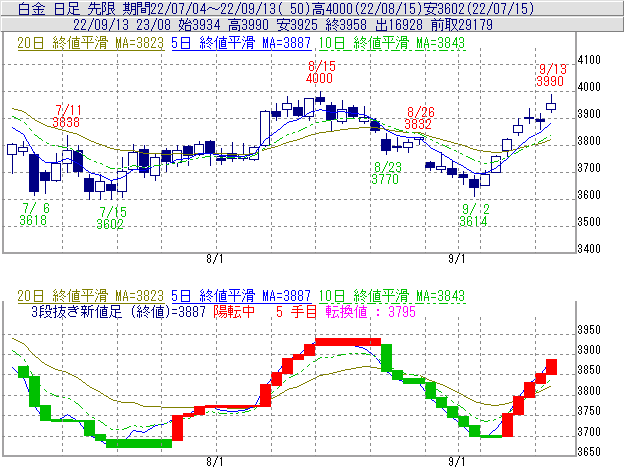Screen dimensions: 624x475
Task: Click the '終3958' close price value
Action: pyautogui.click(x=346, y=25)
